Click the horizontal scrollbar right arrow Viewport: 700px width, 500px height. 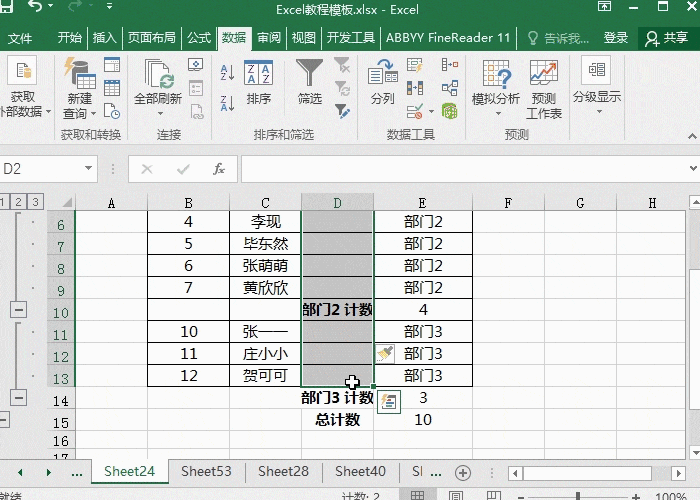pos(679,473)
